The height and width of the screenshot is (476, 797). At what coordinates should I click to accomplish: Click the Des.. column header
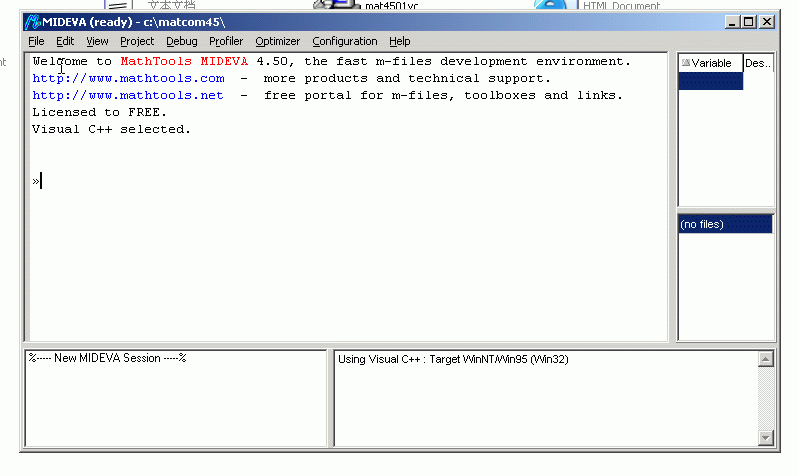pyautogui.click(x=758, y=63)
